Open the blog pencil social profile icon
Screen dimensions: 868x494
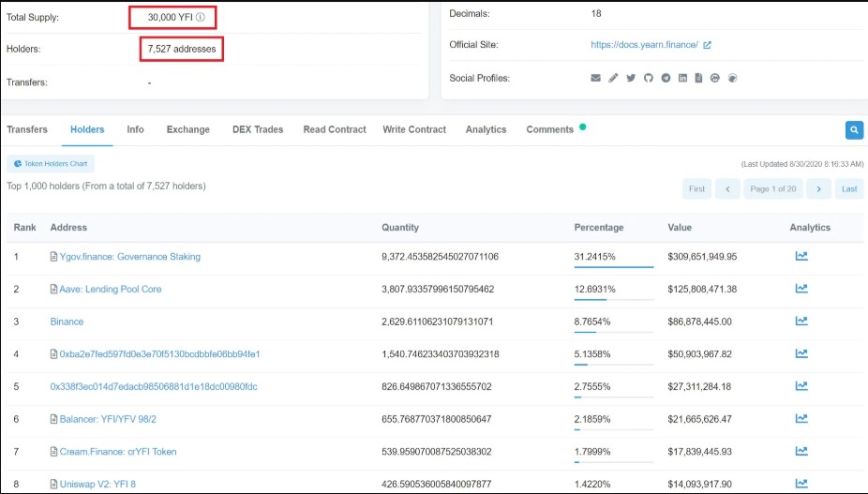pyautogui.click(x=613, y=78)
